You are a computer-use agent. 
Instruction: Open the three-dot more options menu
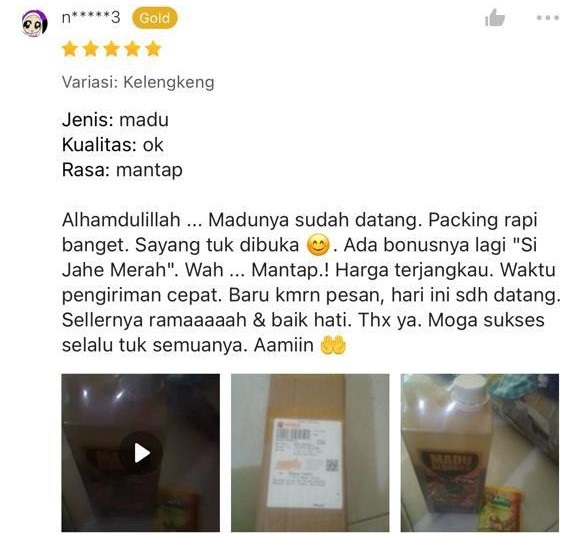548,18
